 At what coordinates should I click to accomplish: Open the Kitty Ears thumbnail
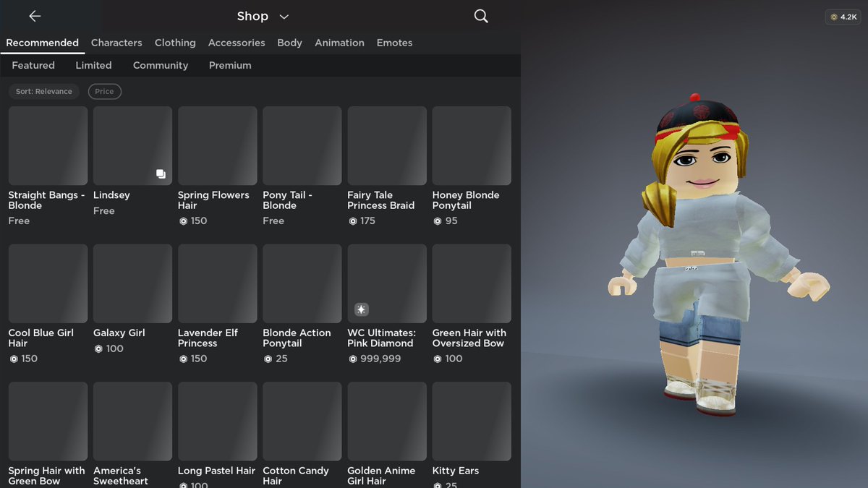pos(472,421)
